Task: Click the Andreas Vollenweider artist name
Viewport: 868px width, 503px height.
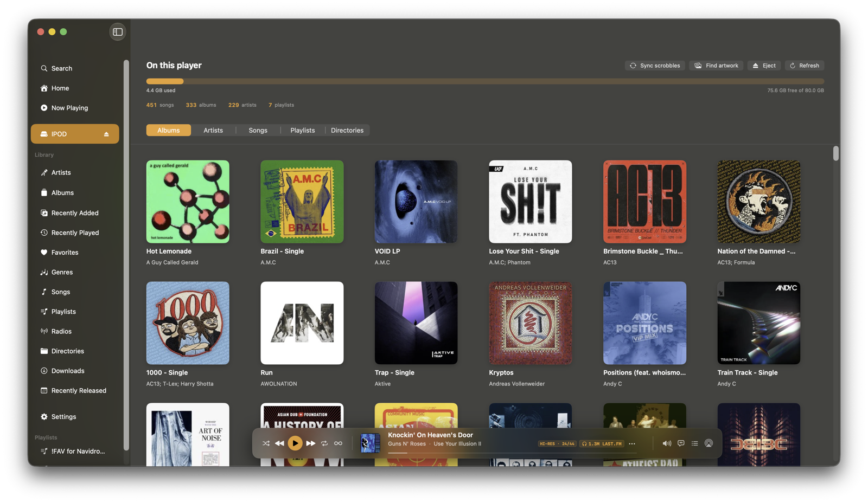Action: 517,384
